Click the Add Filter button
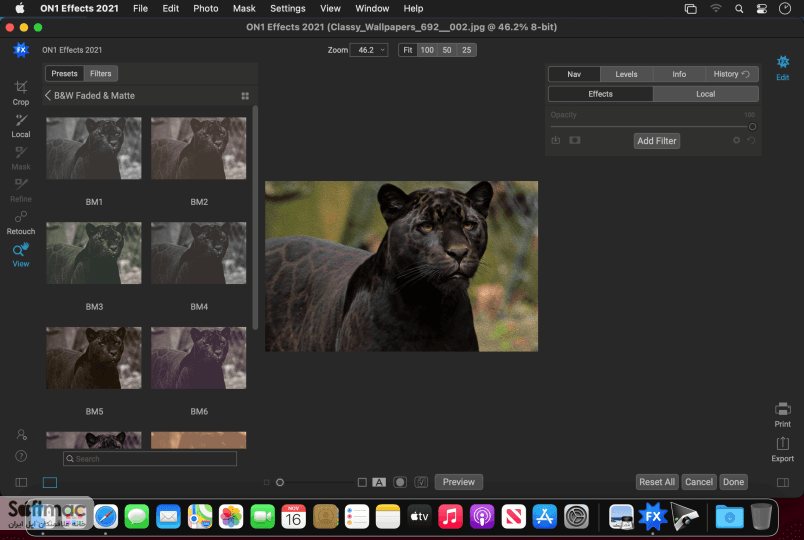The image size is (804, 540). click(x=656, y=141)
